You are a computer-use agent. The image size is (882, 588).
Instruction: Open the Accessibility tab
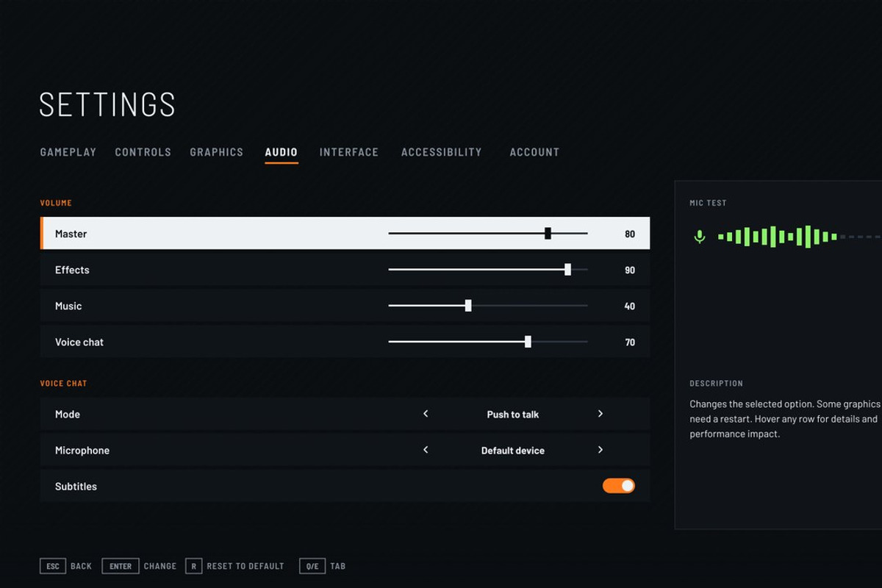(x=442, y=152)
